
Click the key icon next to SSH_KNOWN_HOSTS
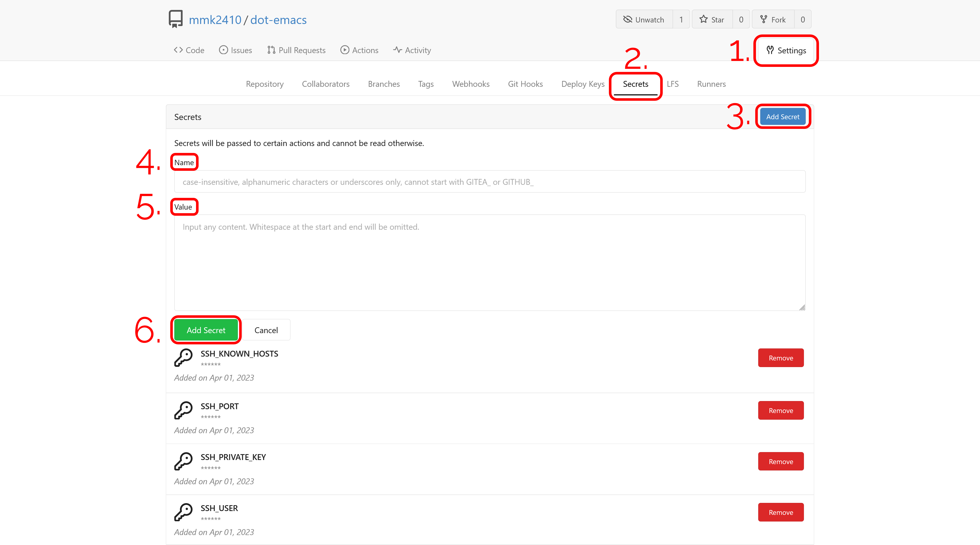click(184, 357)
